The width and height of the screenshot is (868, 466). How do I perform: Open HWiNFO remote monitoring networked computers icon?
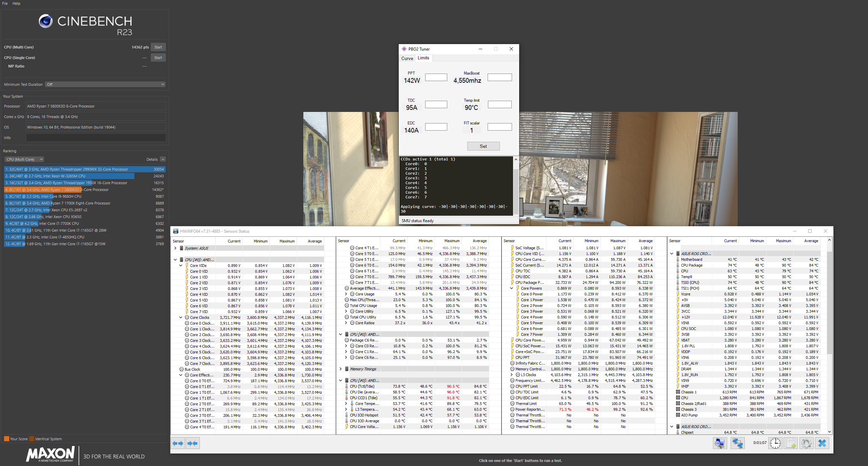coord(737,443)
